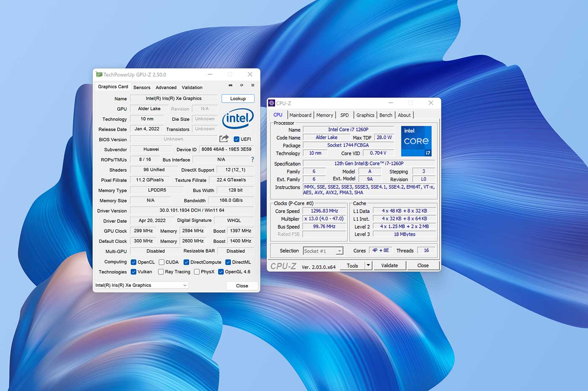Close the GPU-Z window with X
This screenshot has width=588, height=391.
(250, 74)
